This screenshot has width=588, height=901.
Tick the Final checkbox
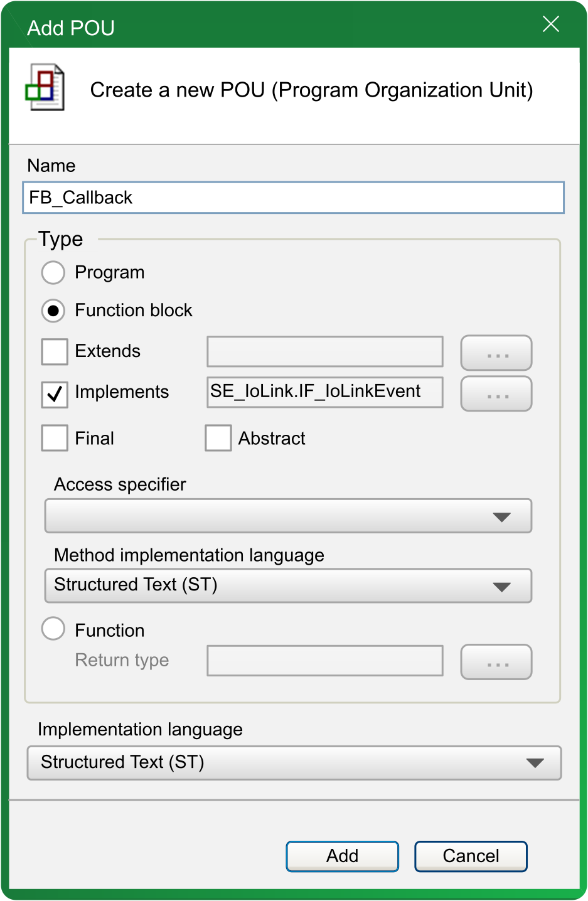click(x=55, y=438)
